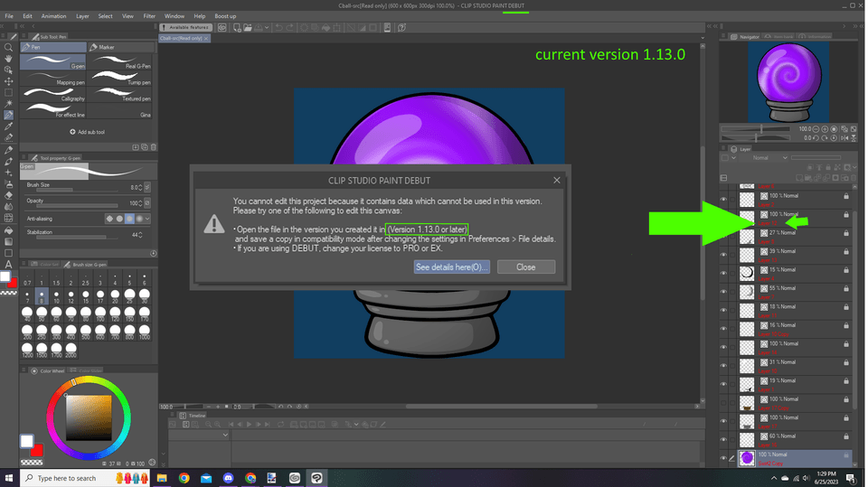This screenshot has height=487, width=868.
Task: Open the File menu
Action: (x=9, y=16)
